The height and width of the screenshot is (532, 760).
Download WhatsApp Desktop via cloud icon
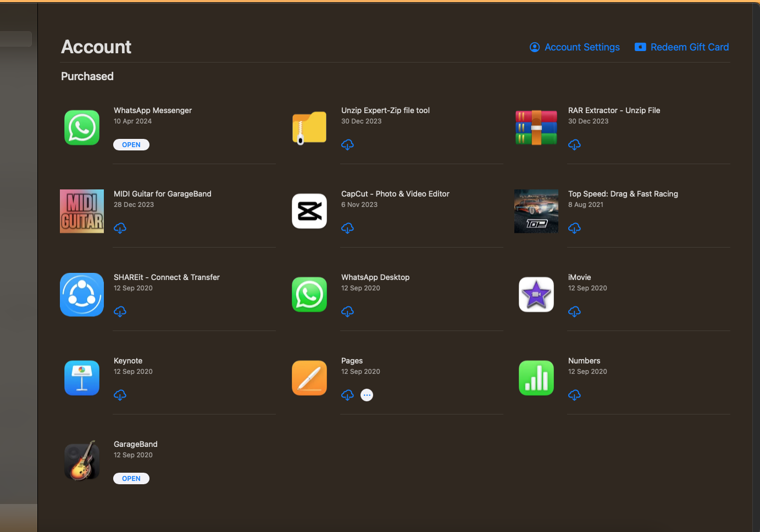tap(347, 312)
